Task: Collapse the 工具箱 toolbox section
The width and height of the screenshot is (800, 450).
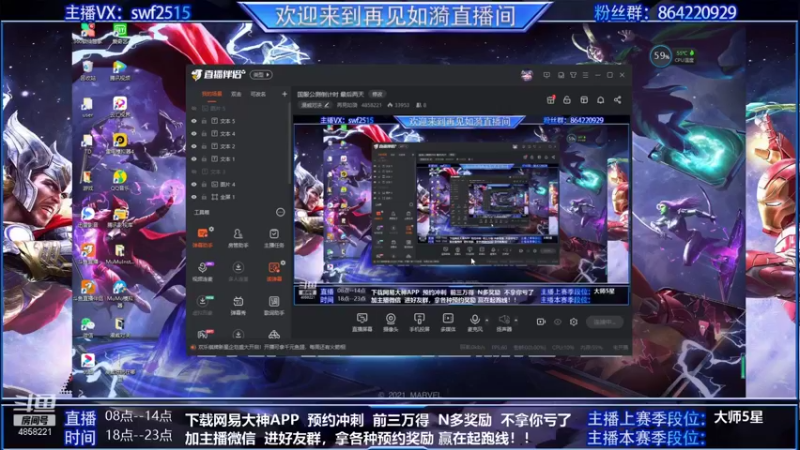Action: tap(280, 212)
